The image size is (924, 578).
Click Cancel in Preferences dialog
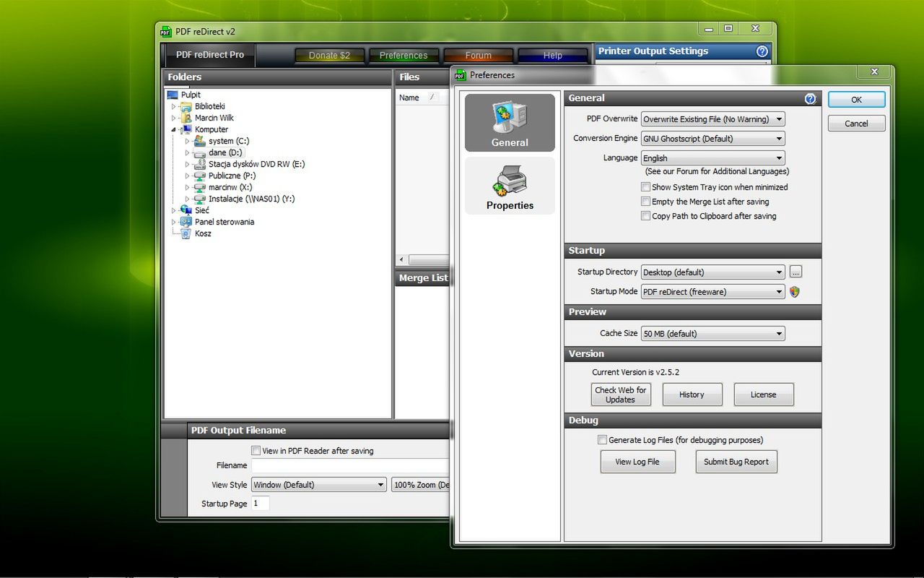pyautogui.click(x=856, y=124)
